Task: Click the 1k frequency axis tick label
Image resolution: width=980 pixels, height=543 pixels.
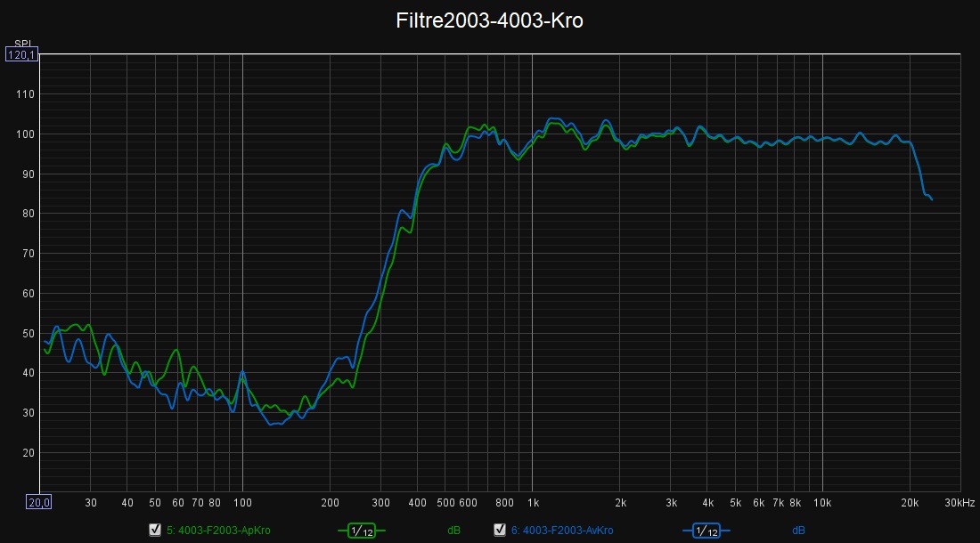Action: [533, 502]
